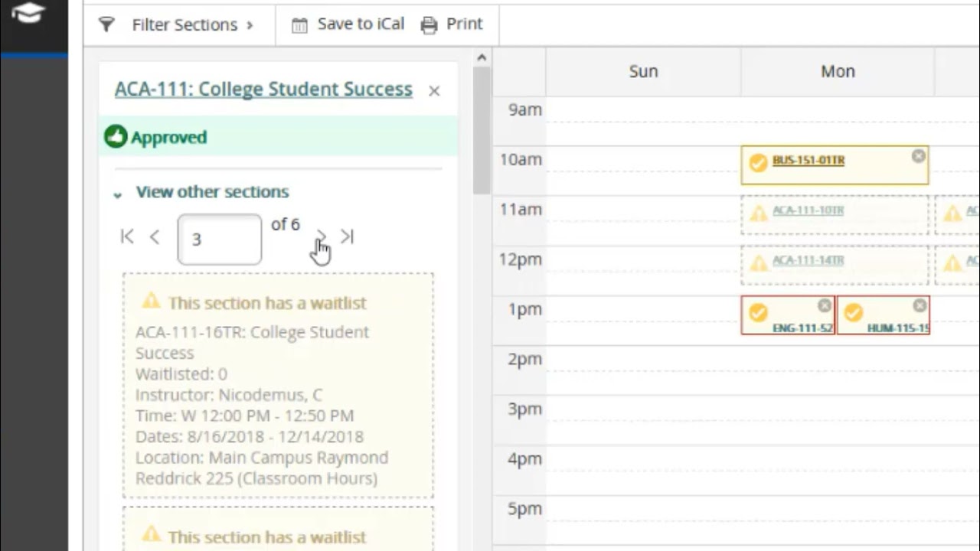The image size is (980, 551).
Task: Remove ENG-111 event from calendar
Action: point(824,306)
